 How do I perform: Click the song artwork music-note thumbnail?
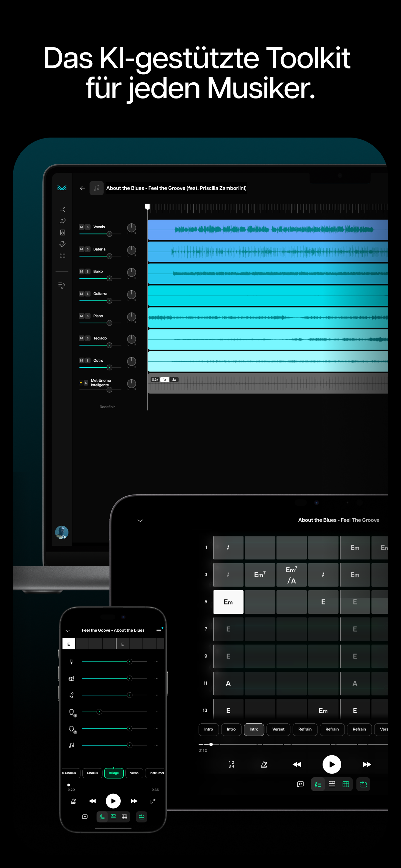pyautogui.click(x=96, y=188)
